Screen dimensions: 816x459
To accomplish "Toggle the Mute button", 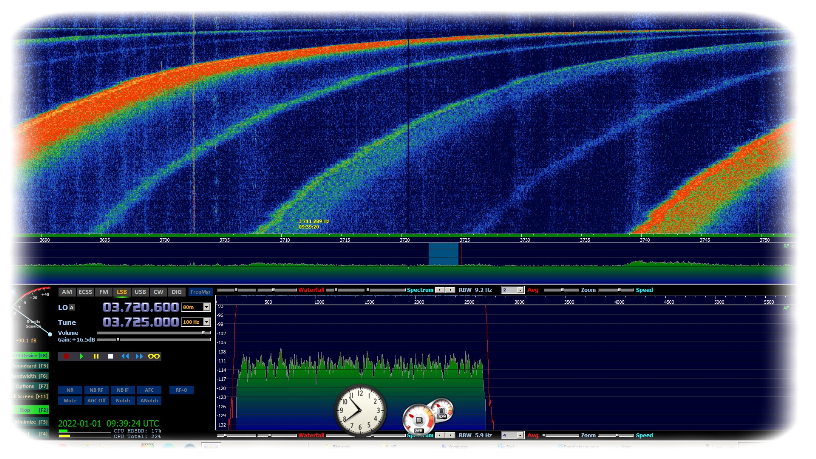I will click(70, 401).
